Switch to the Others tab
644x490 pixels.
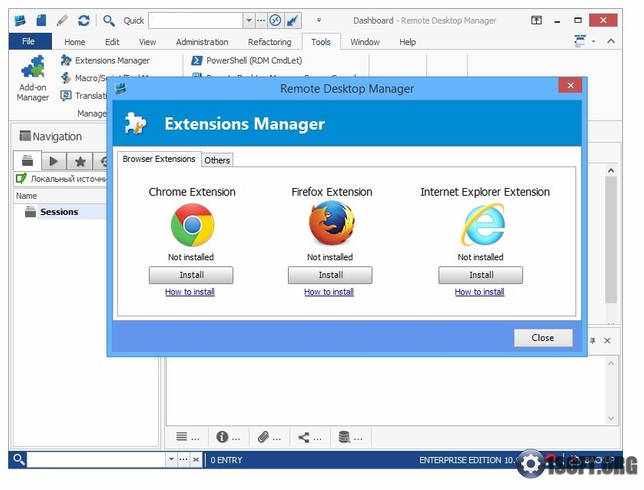(x=217, y=160)
